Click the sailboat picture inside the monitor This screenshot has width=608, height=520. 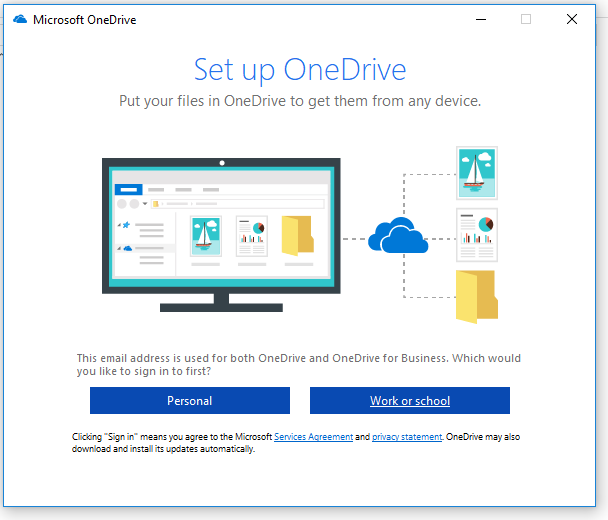point(207,237)
